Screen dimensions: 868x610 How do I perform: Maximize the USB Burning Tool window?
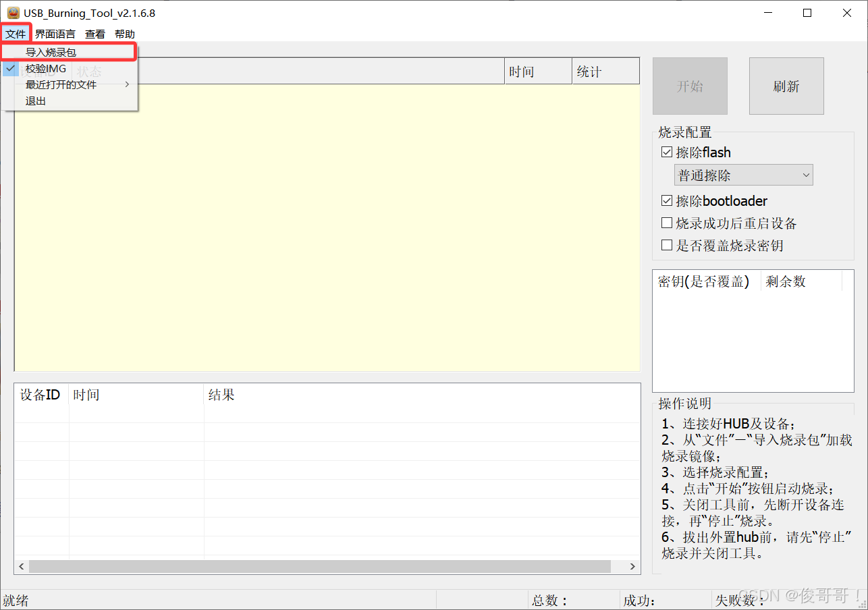coord(807,13)
